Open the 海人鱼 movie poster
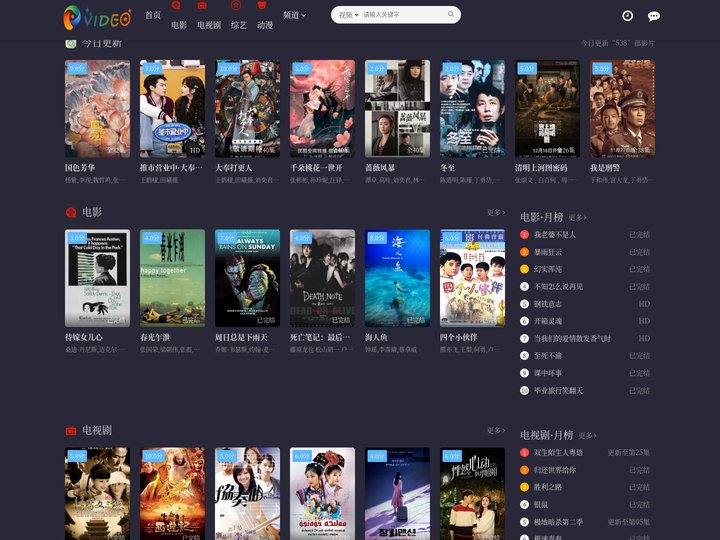Viewport: 720px width, 540px height. click(397, 278)
